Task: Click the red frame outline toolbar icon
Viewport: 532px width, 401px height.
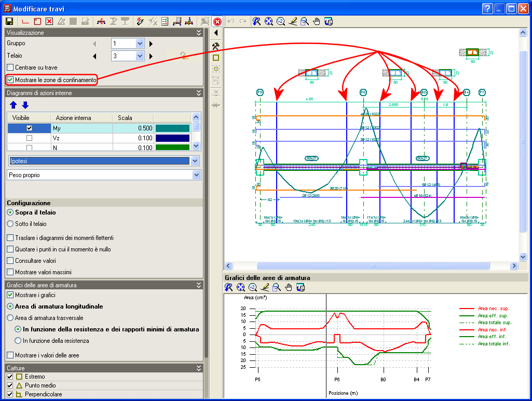Action: click(x=38, y=21)
